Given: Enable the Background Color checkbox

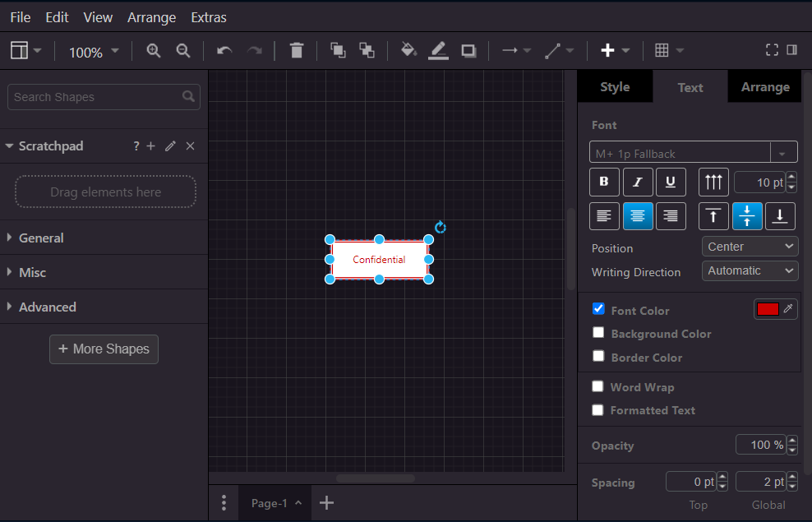Looking at the screenshot, I should [598, 332].
